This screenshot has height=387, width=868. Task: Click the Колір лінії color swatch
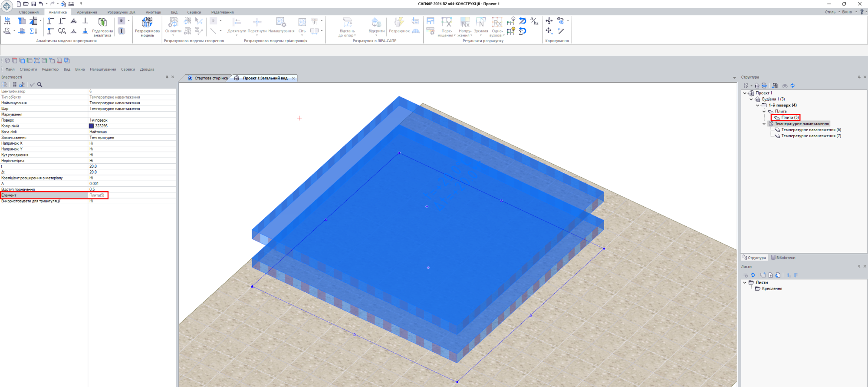[x=91, y=126]
